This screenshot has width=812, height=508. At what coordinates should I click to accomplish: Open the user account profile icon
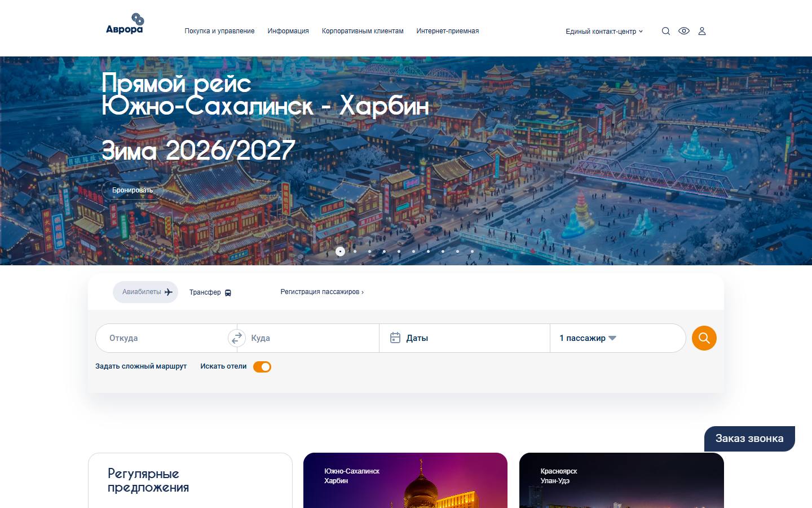702,31
